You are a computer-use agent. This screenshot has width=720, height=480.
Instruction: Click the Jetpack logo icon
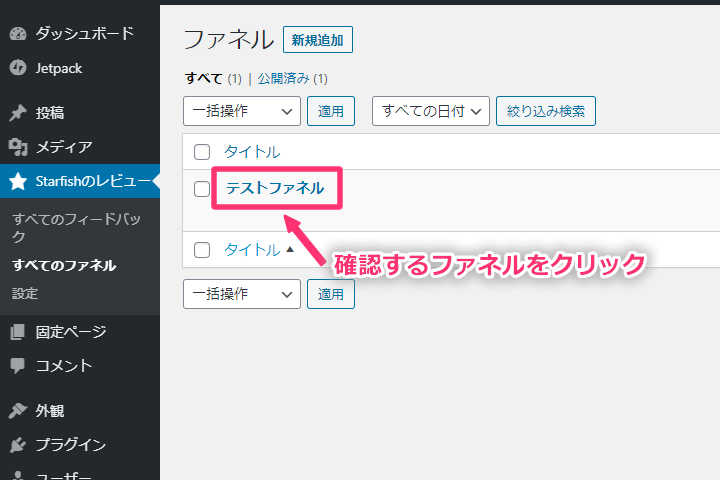pyautogui.click(x=18, y=68)
